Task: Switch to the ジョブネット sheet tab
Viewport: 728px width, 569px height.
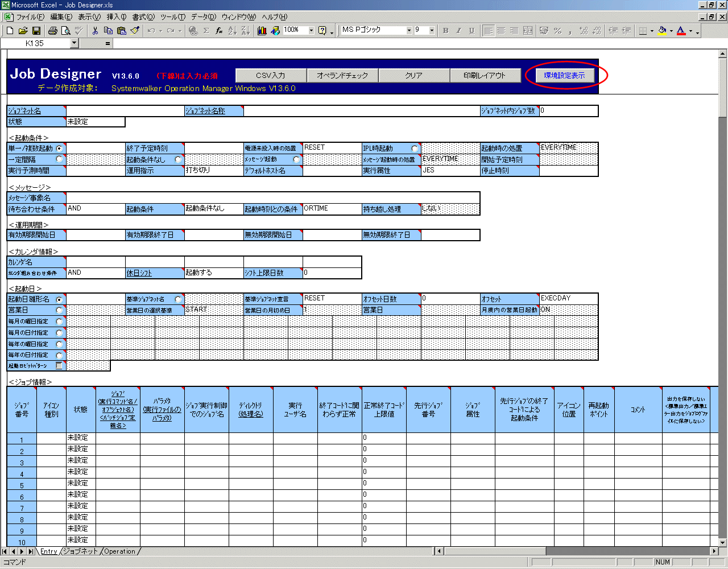Action: point(80,551)
